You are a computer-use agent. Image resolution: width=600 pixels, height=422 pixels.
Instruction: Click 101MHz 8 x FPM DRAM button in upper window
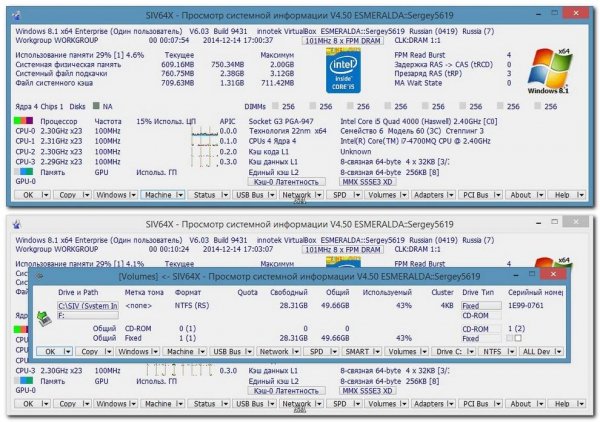343,41
